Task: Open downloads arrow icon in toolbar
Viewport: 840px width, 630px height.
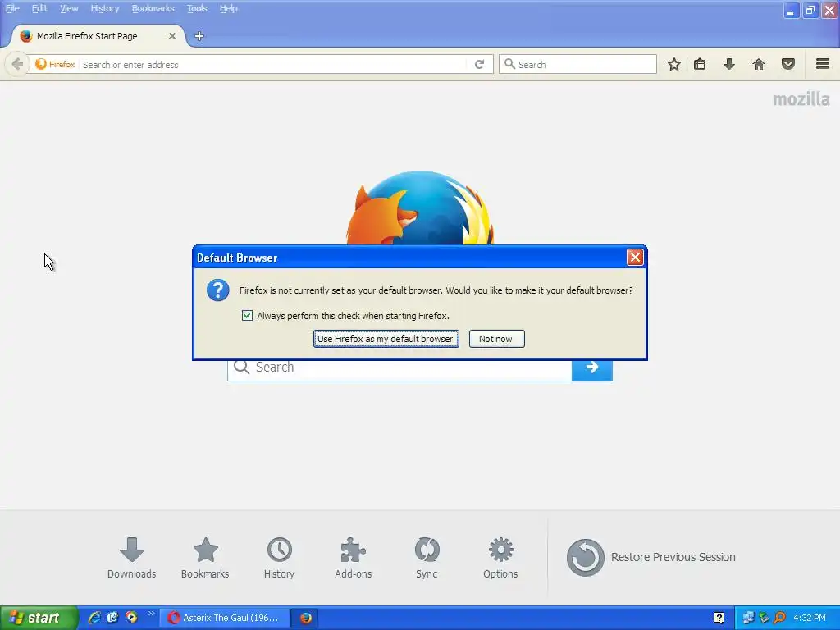Action: [729, 64]
